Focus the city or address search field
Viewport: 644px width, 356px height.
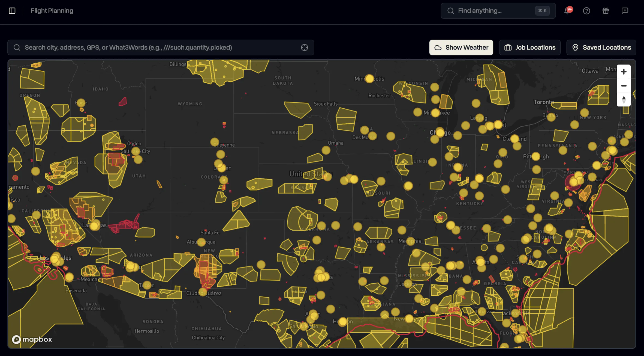161,48
